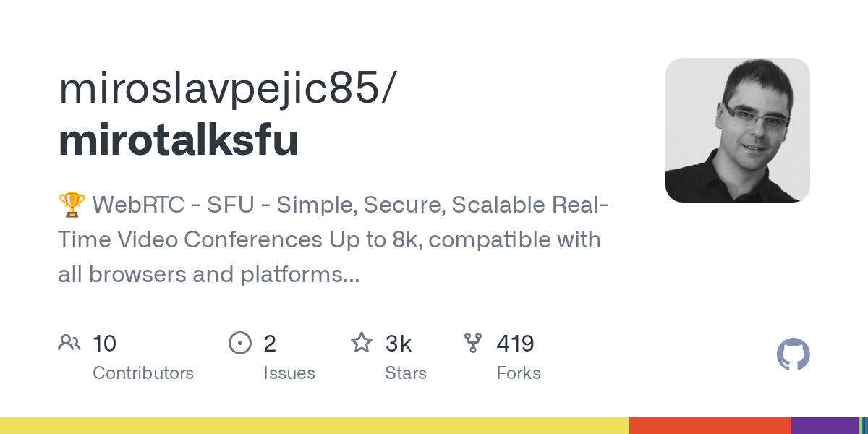
Task: Open the mirotalksfu repository title
Action: click(178, 140)
